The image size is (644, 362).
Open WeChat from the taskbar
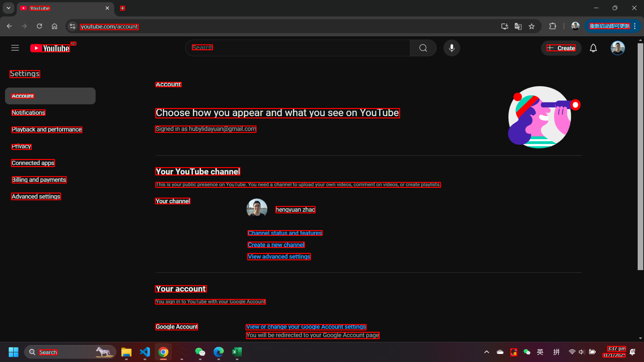click(x=200, y=352)
